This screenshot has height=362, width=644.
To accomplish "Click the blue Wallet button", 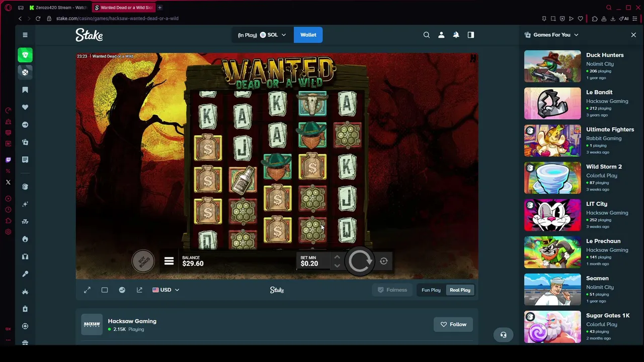I will (308, 35).
